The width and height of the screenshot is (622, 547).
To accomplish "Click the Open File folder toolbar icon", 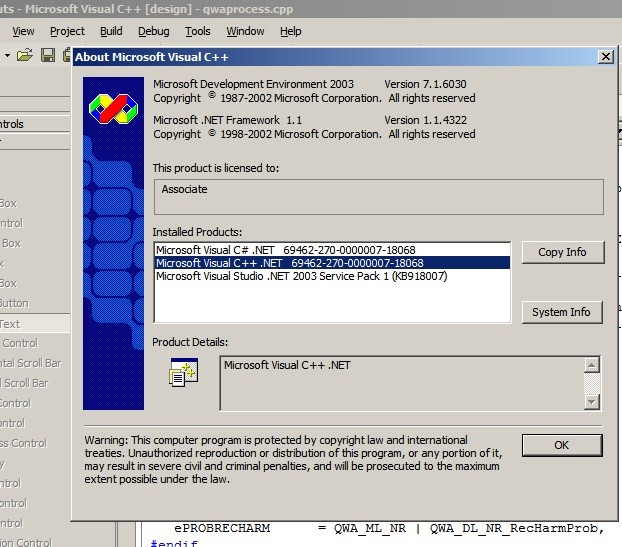I will (25, 55).
